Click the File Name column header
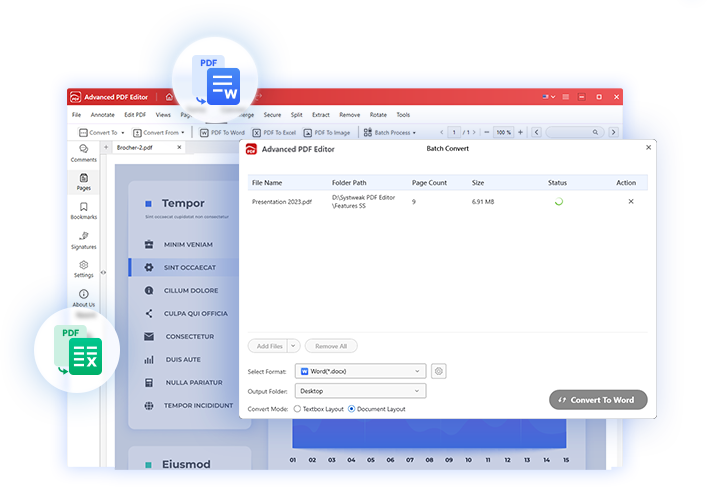The image size is (707, 487). point(267,183)
